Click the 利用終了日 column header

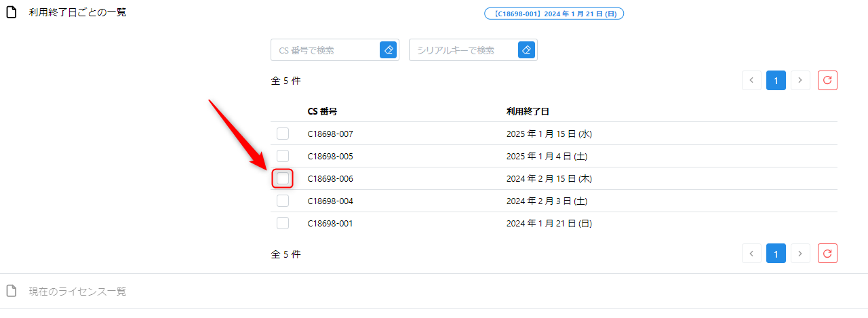528,111
